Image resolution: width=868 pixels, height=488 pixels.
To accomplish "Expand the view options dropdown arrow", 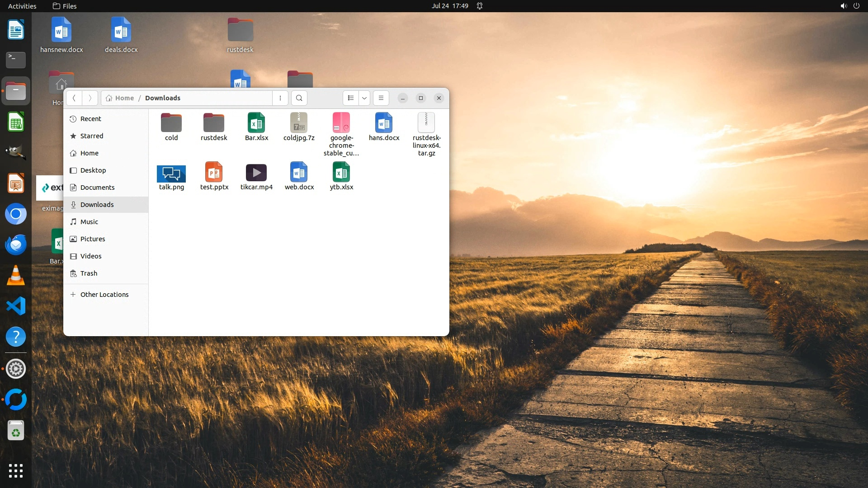I will pos(364,98).
